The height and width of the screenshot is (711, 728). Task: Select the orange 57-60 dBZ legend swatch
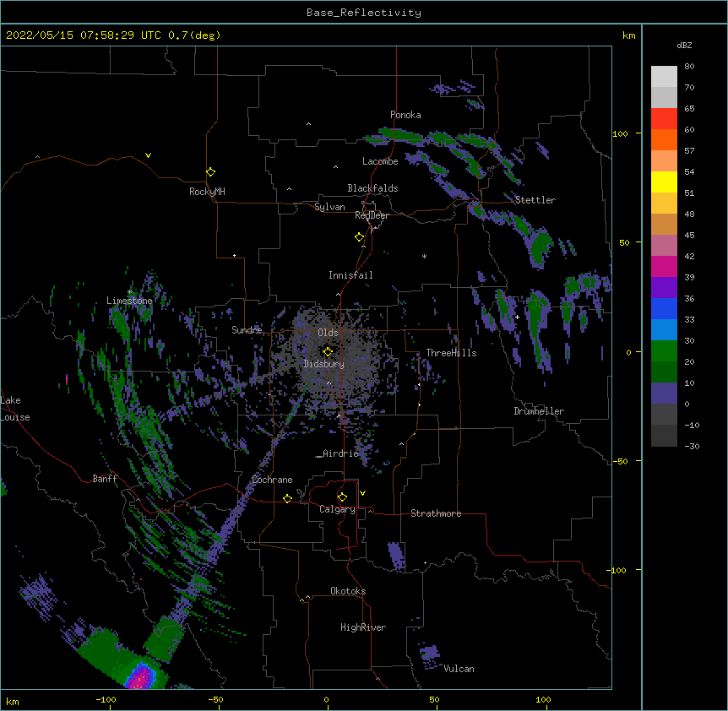(x=664, y=139)
